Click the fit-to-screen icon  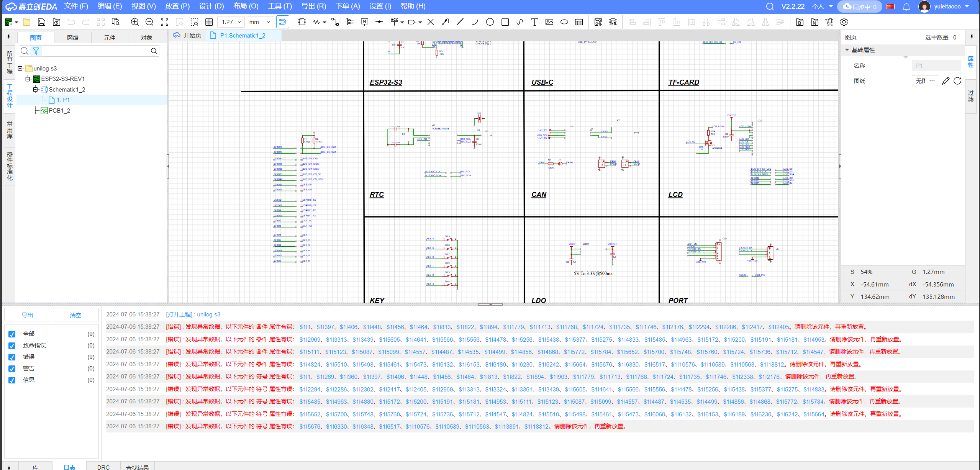[164, 22]
